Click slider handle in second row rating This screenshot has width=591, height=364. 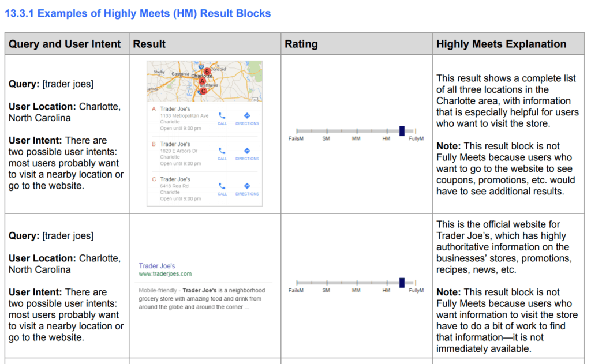pyautogui.click(x=402, y=283)
